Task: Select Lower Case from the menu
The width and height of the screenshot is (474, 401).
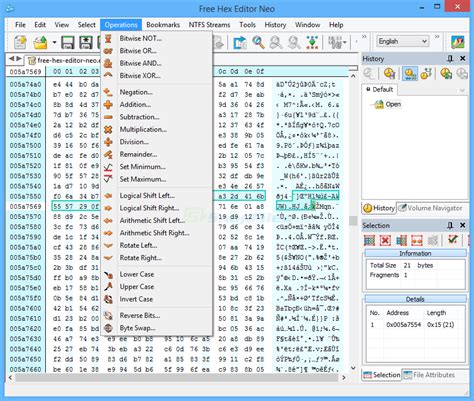Action: 157,274
